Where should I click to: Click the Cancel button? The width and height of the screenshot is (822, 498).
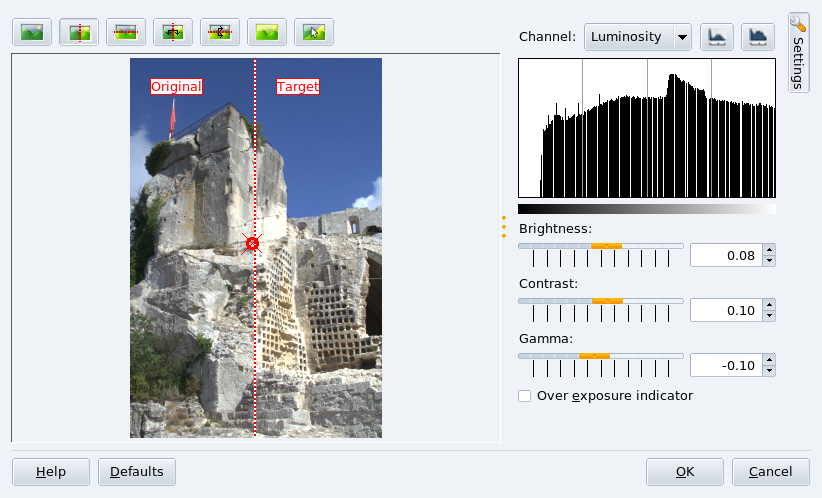point(770,472)
